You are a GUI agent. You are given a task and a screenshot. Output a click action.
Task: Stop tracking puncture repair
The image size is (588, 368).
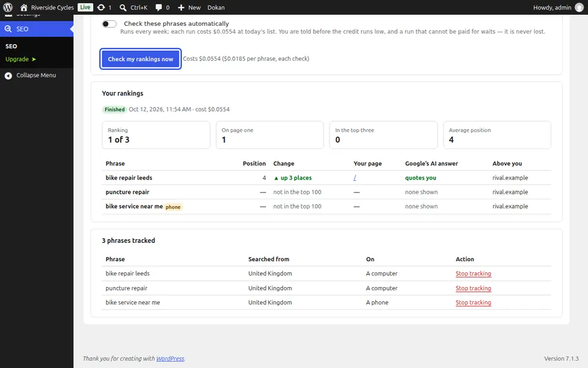[x=473, y=288]
